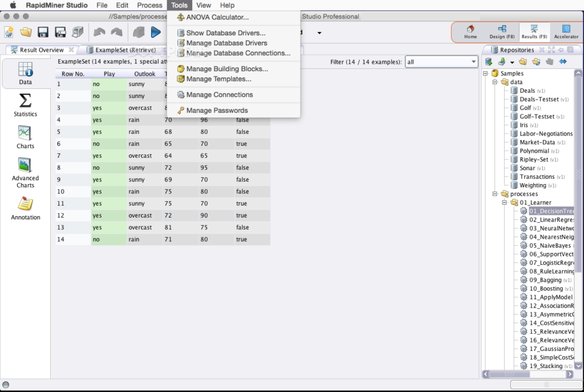The height and width of the screenshot is (392, 584).
Task: Click the blue double-arrow icon in Repositories
Action: click(563, 62)
